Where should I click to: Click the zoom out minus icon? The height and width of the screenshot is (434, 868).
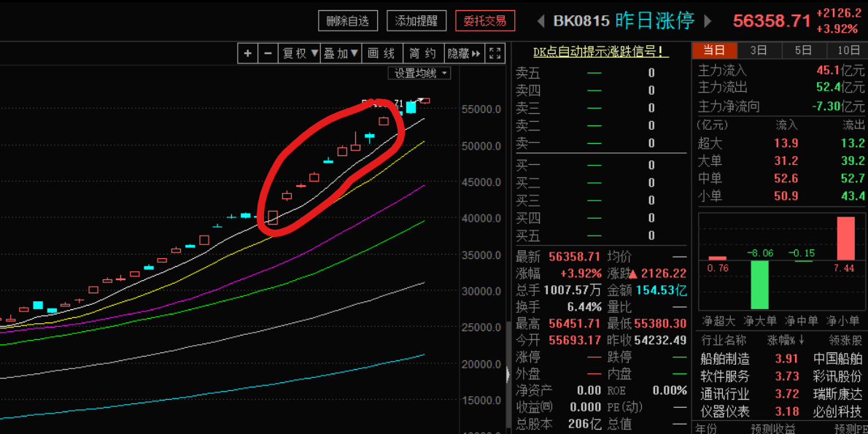coord(268,53)
